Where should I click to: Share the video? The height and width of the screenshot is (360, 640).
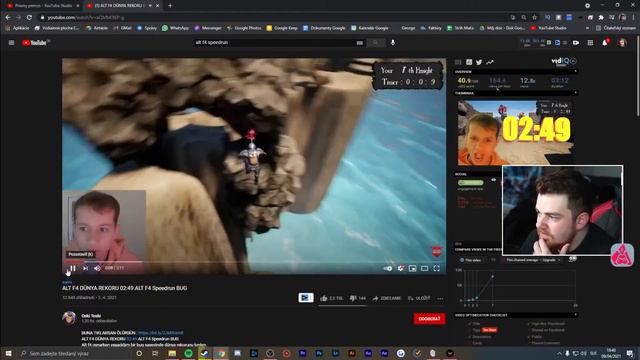(386, 298)
